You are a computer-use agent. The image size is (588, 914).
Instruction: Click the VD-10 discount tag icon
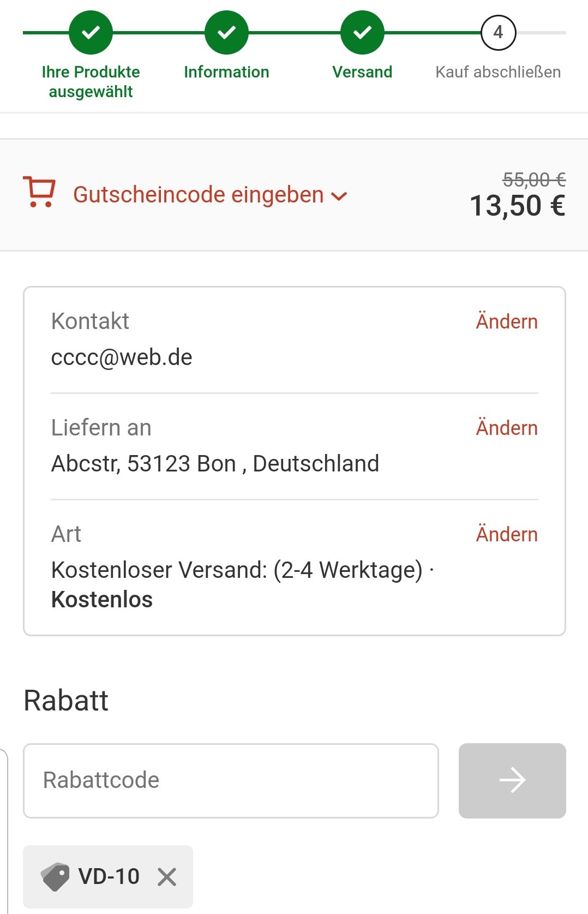[x=55, y=877]
